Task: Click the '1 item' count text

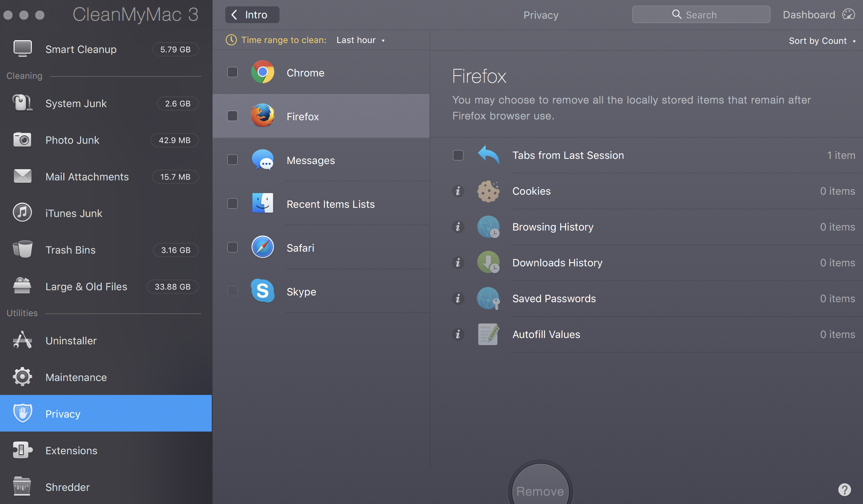Action: (x=841, y=155)
